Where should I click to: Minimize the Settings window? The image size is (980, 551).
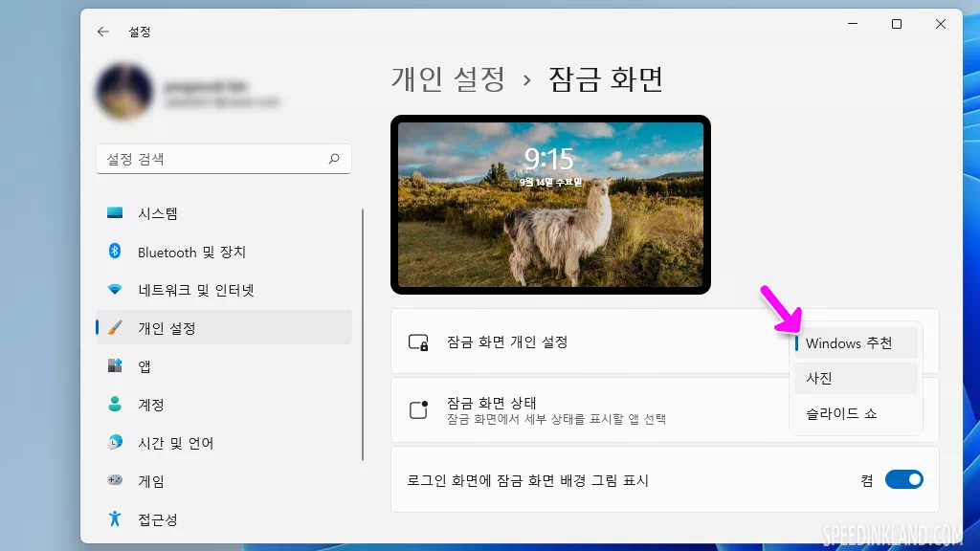(853, 24)
